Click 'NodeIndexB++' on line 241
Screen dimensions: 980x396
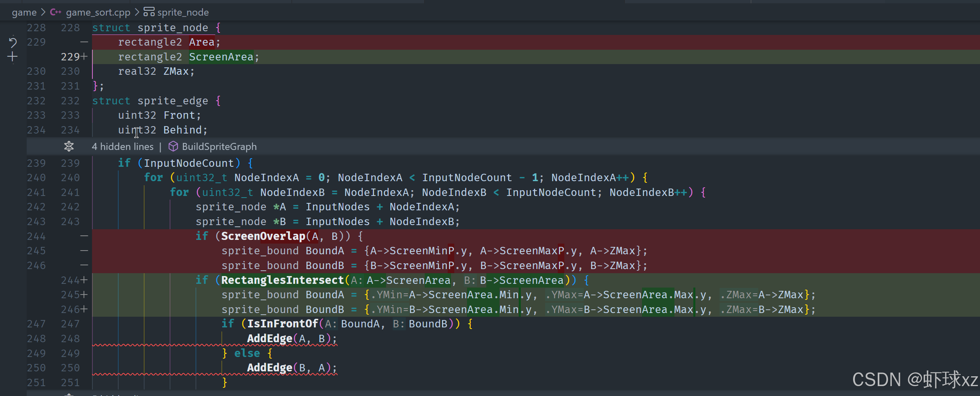pos(648,192)
